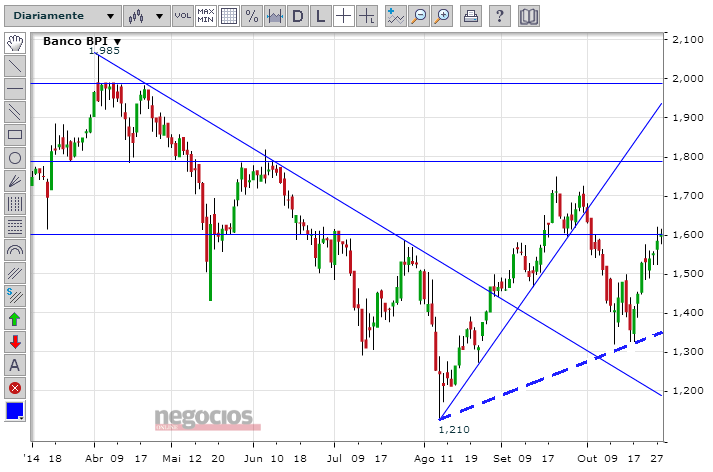
Task: Open the candlestick chart type dropdown
Action: [146, 16]
